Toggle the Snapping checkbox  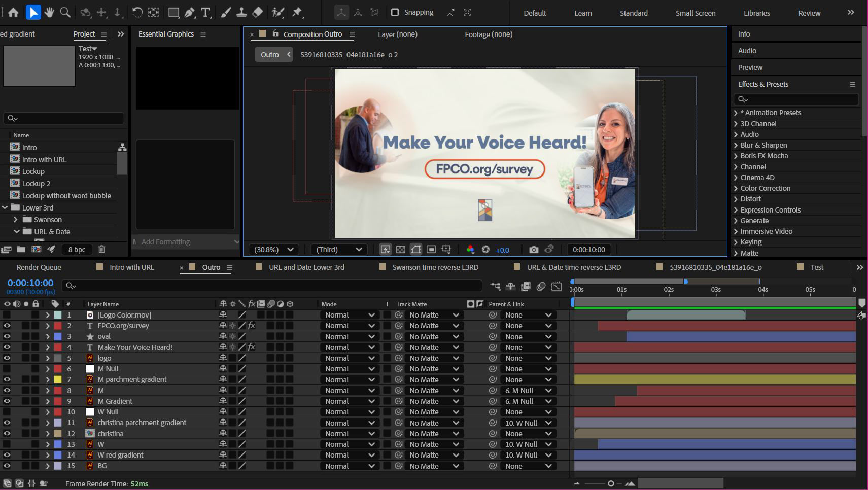pos(395,12)
